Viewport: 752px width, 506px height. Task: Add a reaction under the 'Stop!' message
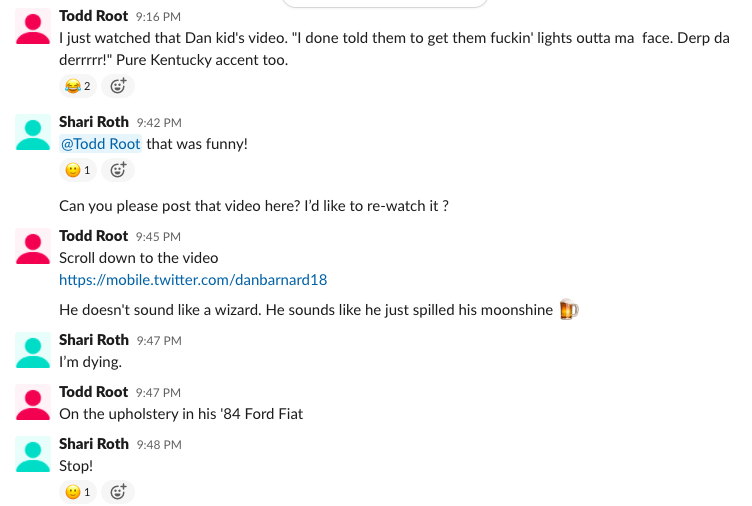click(x=118, y=491)
